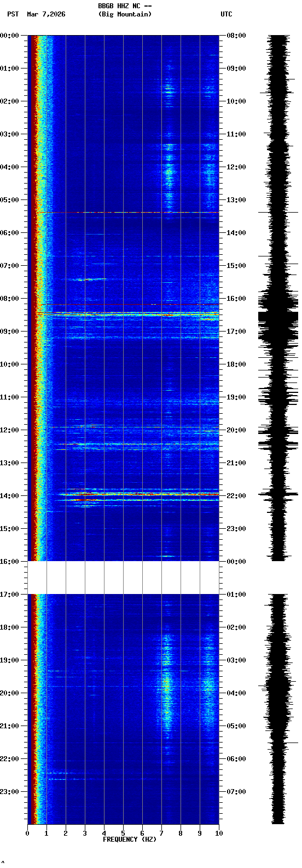Viewport: 302px width, 868px height.
Task: Click the 00:00 UTC label on right axis
Action: (236, 562)
